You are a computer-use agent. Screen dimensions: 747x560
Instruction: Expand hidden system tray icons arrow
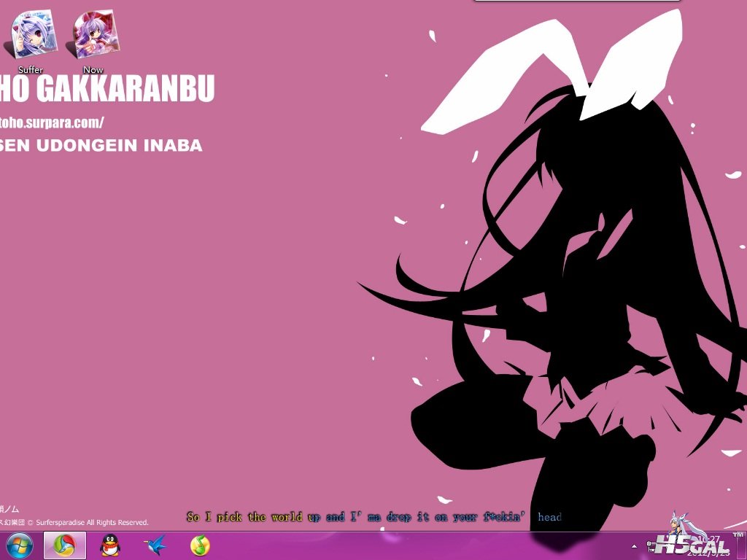pos(634,546)
